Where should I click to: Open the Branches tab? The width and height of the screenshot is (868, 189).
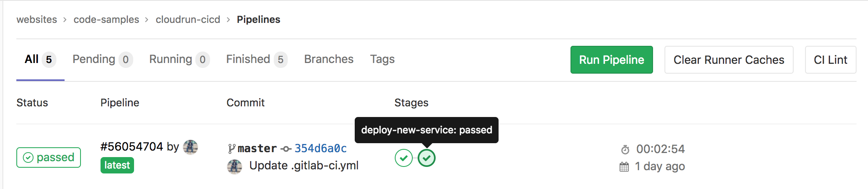point(329,59)
